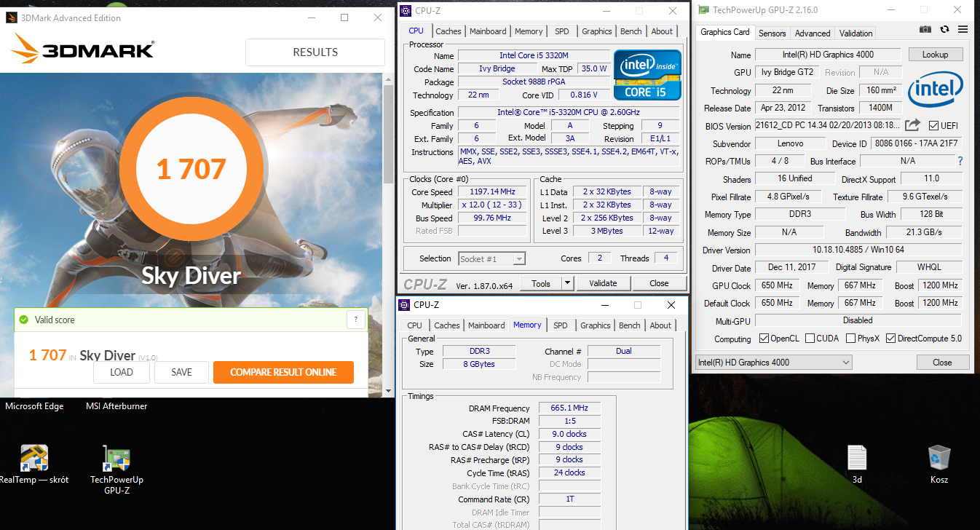980x530 pixels.
Task: Toggle the DirectCompute 5.0 checkbox
Action: [890, 339]
